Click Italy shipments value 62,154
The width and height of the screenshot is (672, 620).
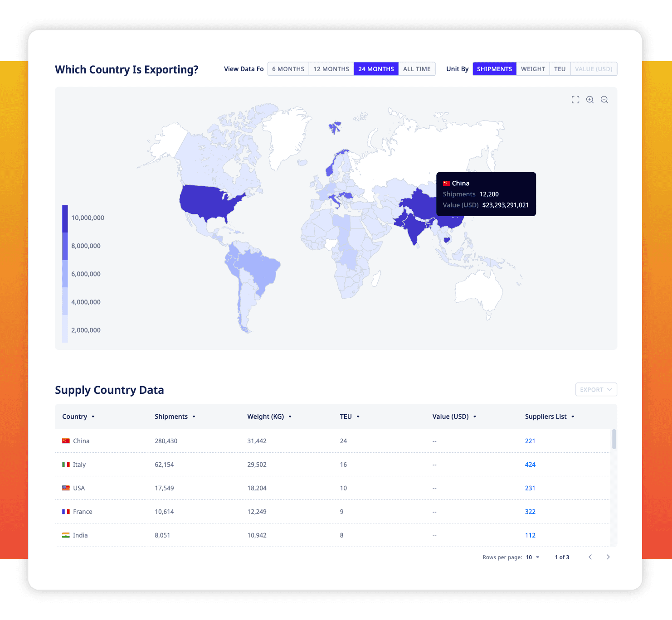click(x=164, y=465)
